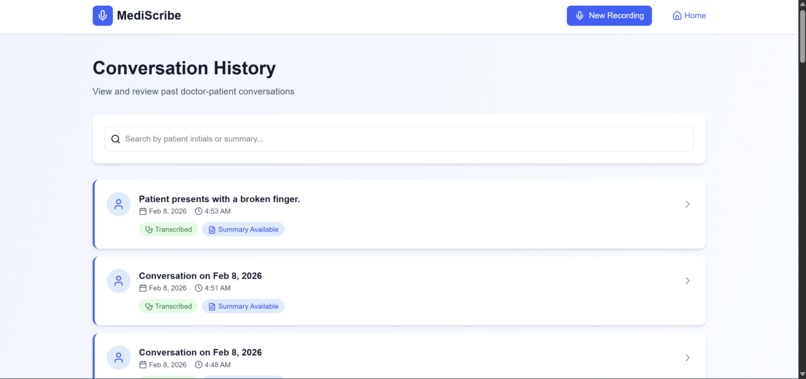Open chevron arrow on 4:51 AM card
Viewport: 806px width, 379px height.
[x=687, y=281]
